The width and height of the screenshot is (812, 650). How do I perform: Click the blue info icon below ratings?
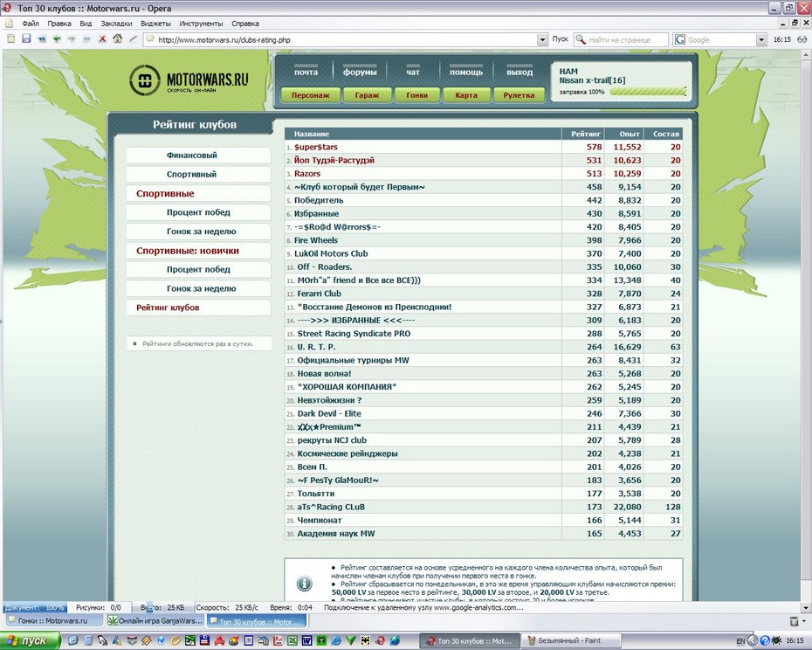pos(305,583)
